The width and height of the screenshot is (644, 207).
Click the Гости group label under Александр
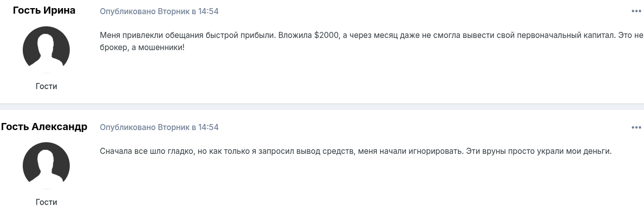click(46, 202)
